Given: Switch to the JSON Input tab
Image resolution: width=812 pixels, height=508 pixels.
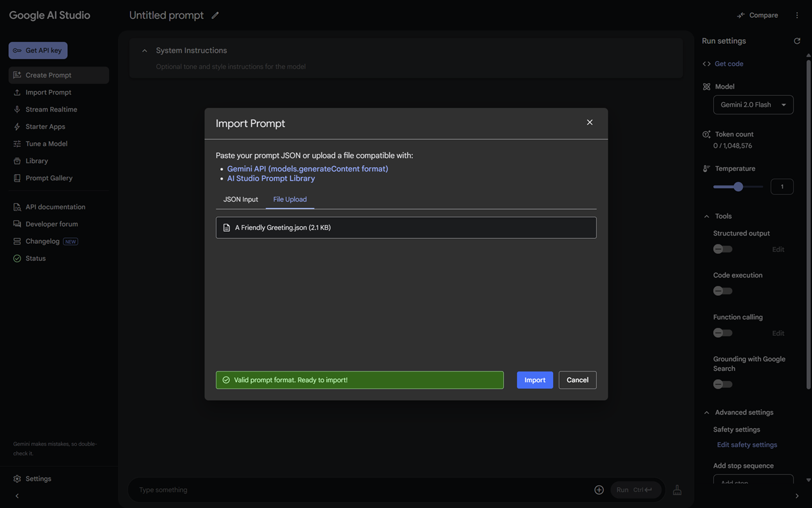Looking at the screenshot, I should 240,199.
